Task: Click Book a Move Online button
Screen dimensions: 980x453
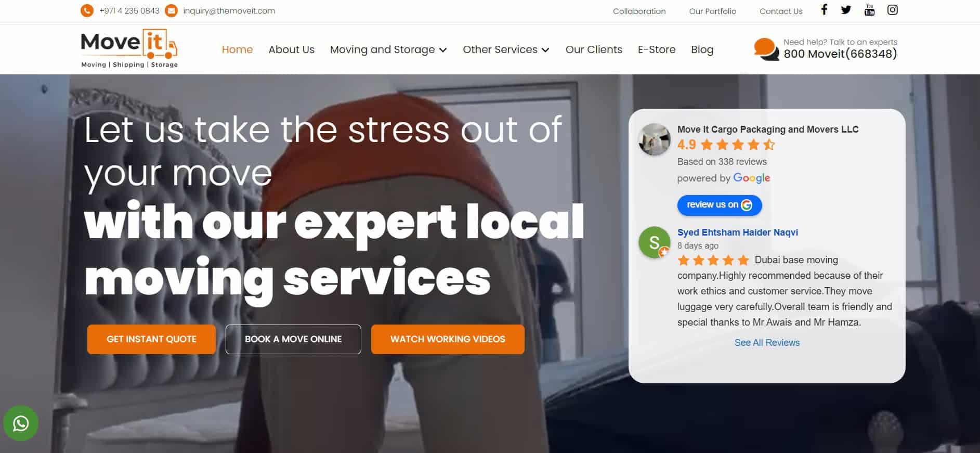Action: pos(293,339)
